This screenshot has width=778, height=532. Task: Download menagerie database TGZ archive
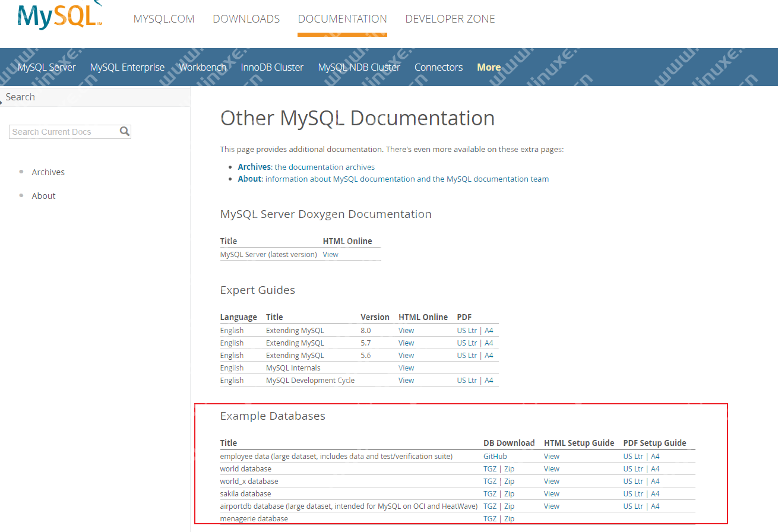click(490, 518)
